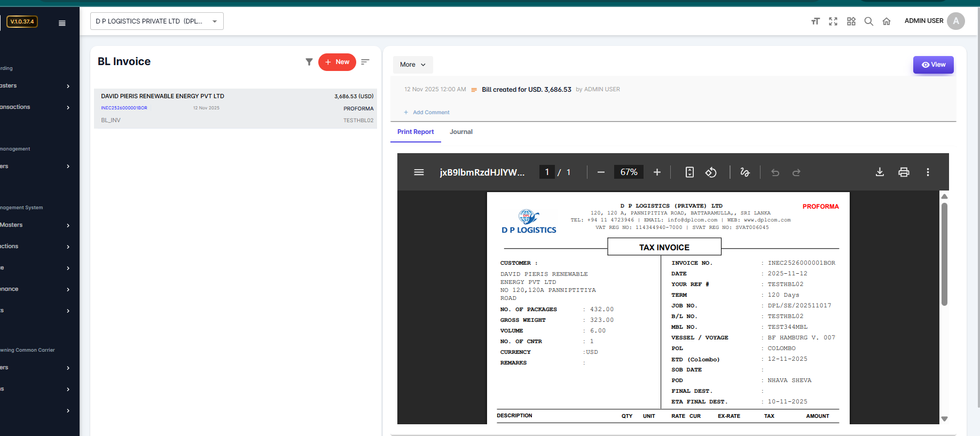Click the fit to page button
The image size is (980, 436).
689,172
